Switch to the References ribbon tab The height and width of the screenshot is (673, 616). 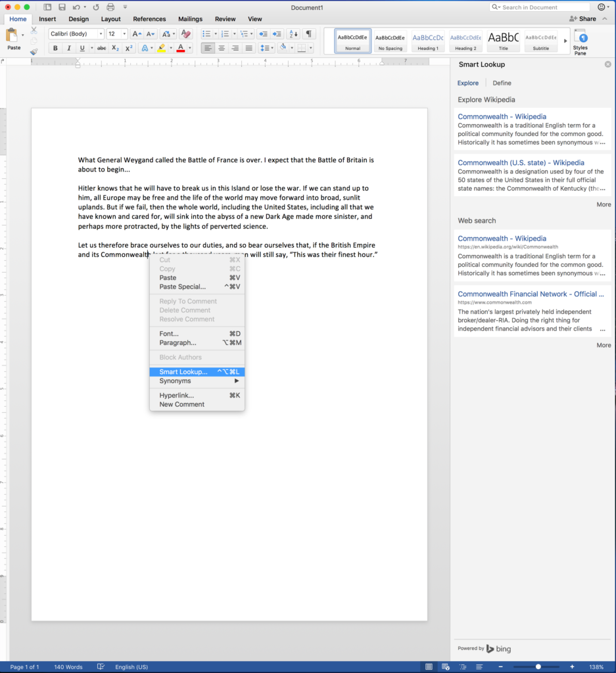pyautogui.click(x=149, y=19)
